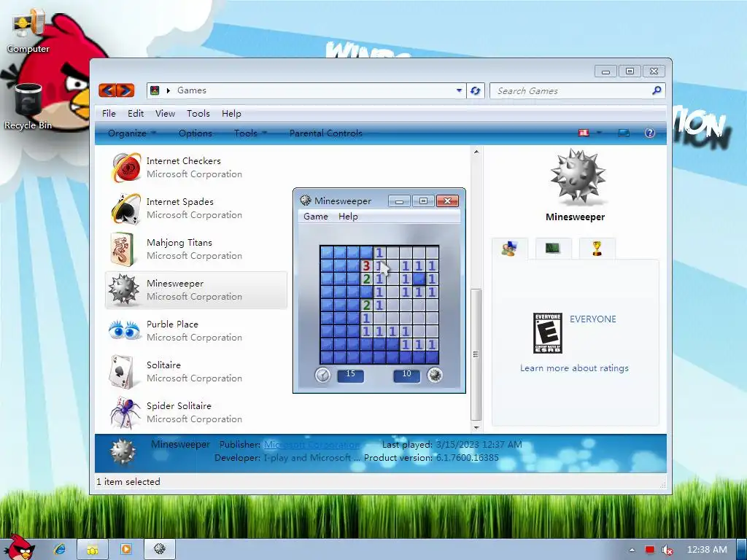
Task: Open Minesweeper's Game menu
Action: pos(316,216)
